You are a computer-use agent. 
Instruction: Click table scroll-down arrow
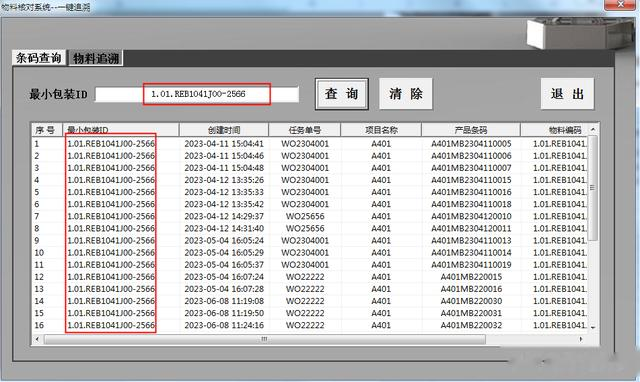(593, 327)
